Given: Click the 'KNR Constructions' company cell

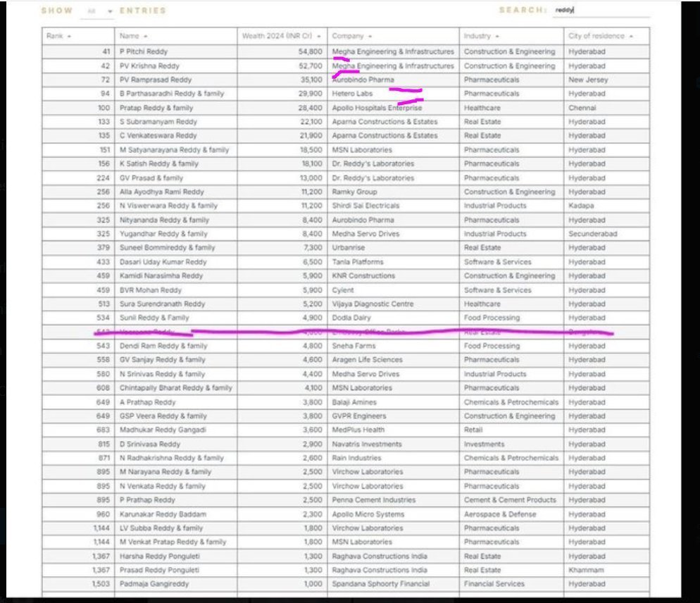Looking at the screenshot, I should click(393, 276).
